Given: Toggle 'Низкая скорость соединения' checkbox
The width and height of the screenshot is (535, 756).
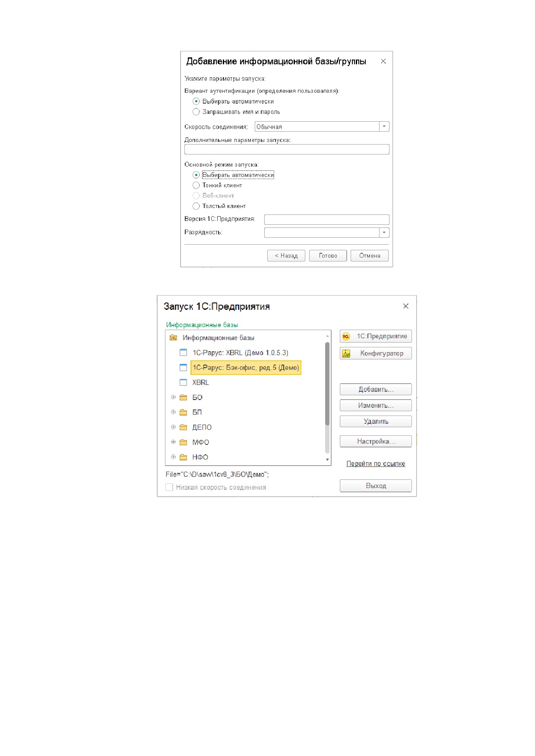Looking at the screenshot, I should [169, 487].
